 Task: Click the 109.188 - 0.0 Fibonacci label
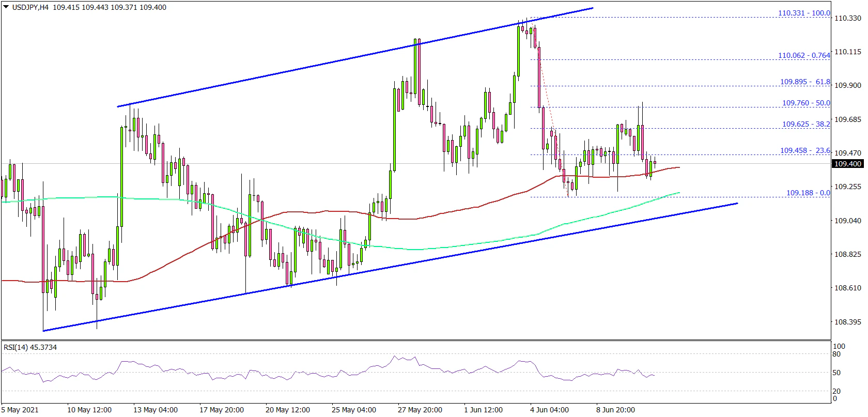point(808,193)
